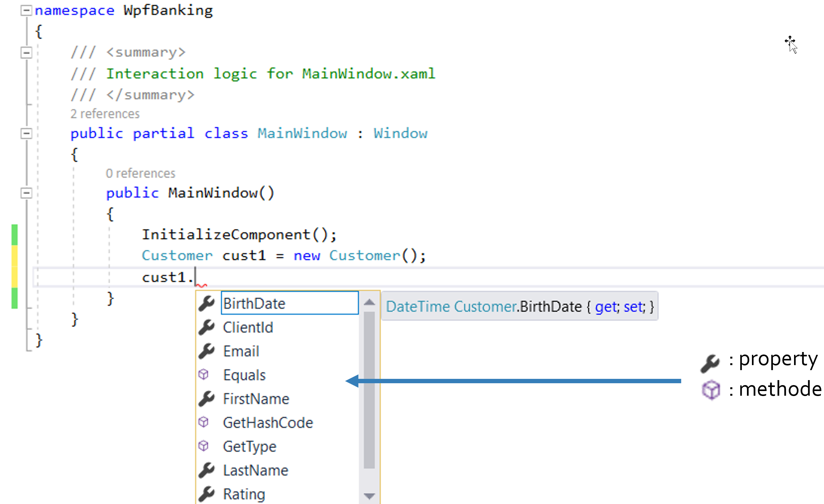Select Email from the IntelliSense list

click(x=241, y=351)
